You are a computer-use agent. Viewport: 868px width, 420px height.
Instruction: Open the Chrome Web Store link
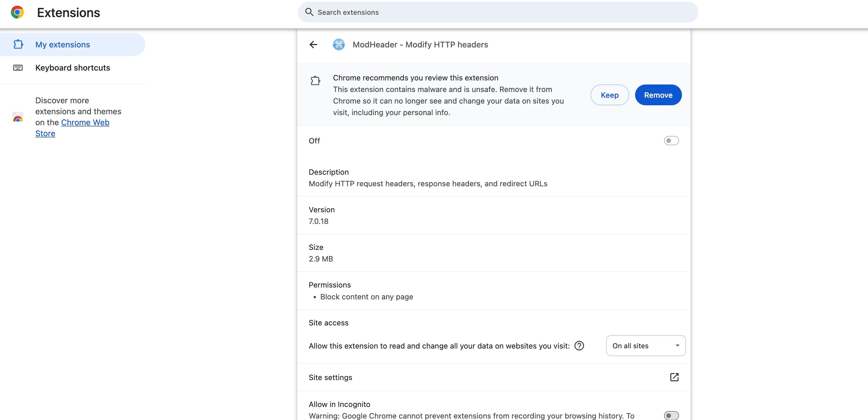[72, 128]
